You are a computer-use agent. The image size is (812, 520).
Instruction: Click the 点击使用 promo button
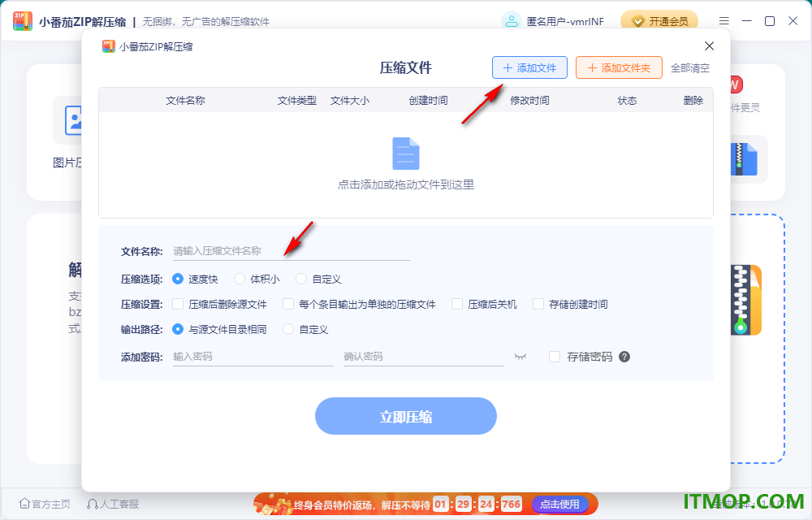[559, 504]
